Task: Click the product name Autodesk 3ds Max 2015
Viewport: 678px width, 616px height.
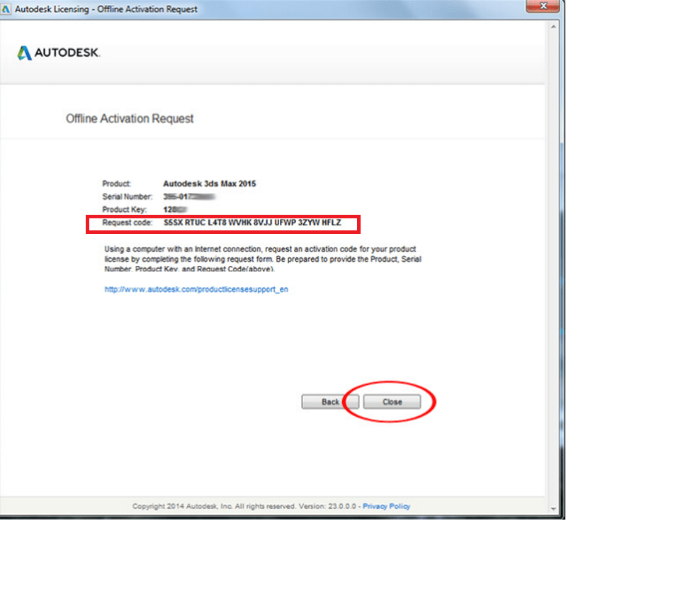Action: pos(209,184)
